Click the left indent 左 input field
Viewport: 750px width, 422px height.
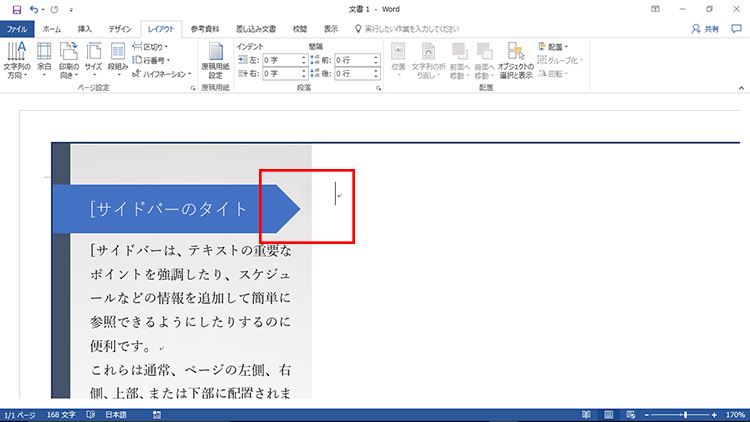coord(282,60)
